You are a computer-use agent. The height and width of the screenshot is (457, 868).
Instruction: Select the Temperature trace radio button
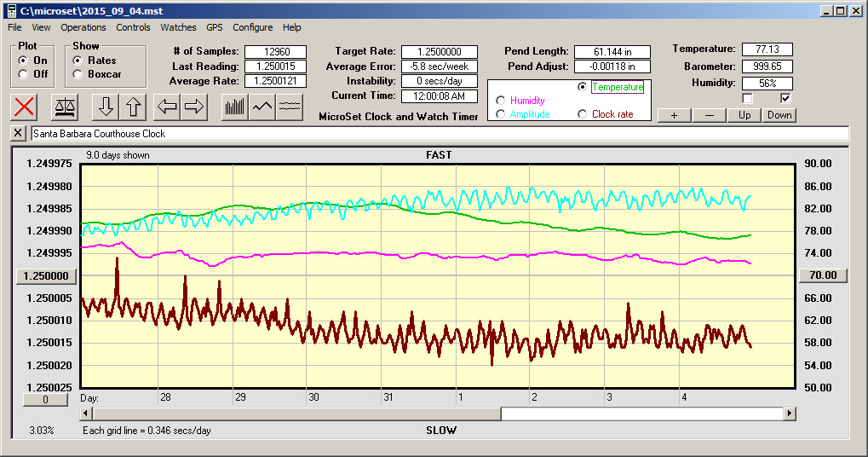tap(582, 86)
